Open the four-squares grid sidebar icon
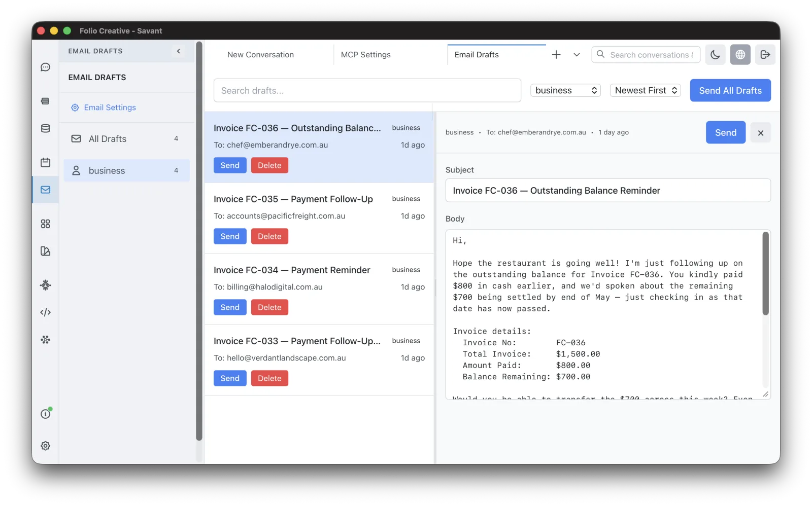This screenshot has height=506, width=812. coord(45,224)
